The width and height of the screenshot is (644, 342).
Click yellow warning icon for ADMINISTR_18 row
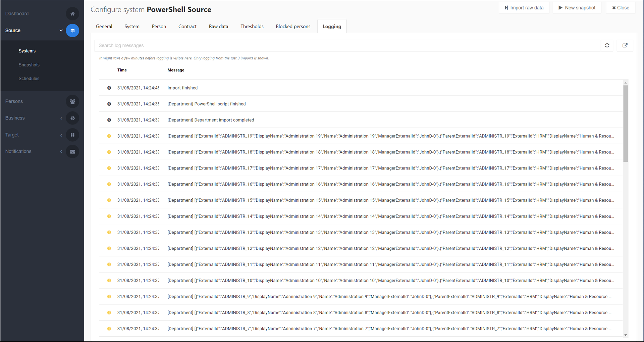pyautogui.click(x=109, y=152)
